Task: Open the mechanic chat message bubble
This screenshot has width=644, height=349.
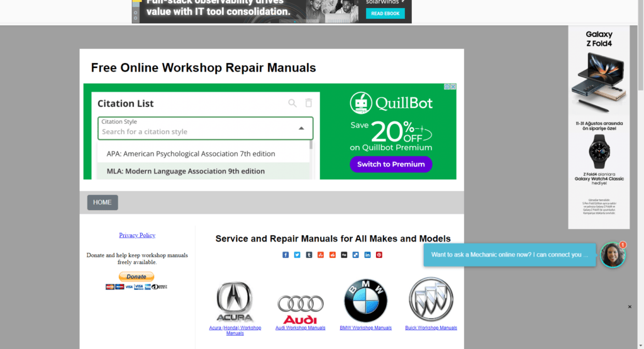Action: (509, 255)
